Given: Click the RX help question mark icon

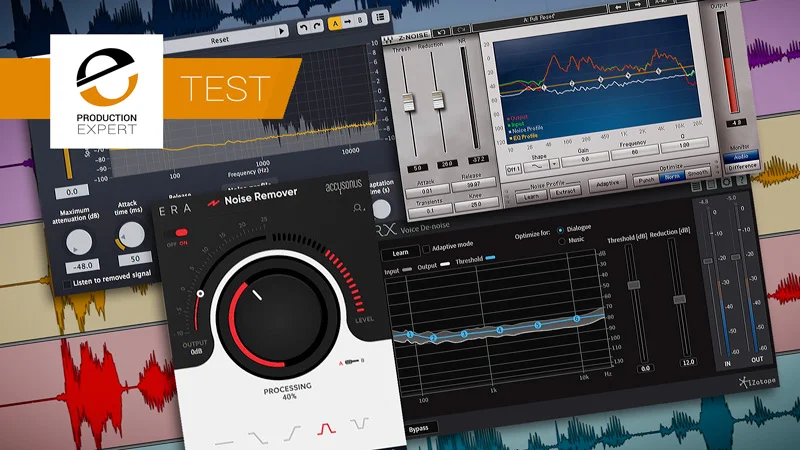Looking at the screenshot, I should click(x=741, y=180).
